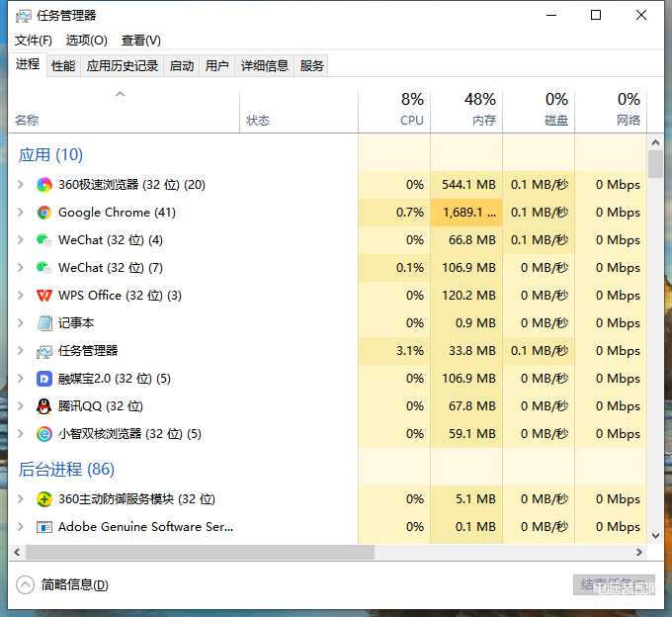The width and height of the screenshot is (672, 617).
Task: Open the 查看(V) menu
Action: pos(141,41)
